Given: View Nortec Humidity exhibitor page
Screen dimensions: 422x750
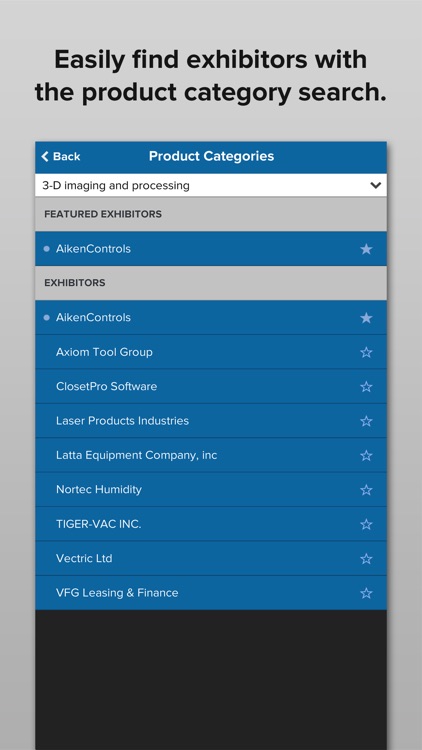Looking at the screenshot, I should click(211, 490).
